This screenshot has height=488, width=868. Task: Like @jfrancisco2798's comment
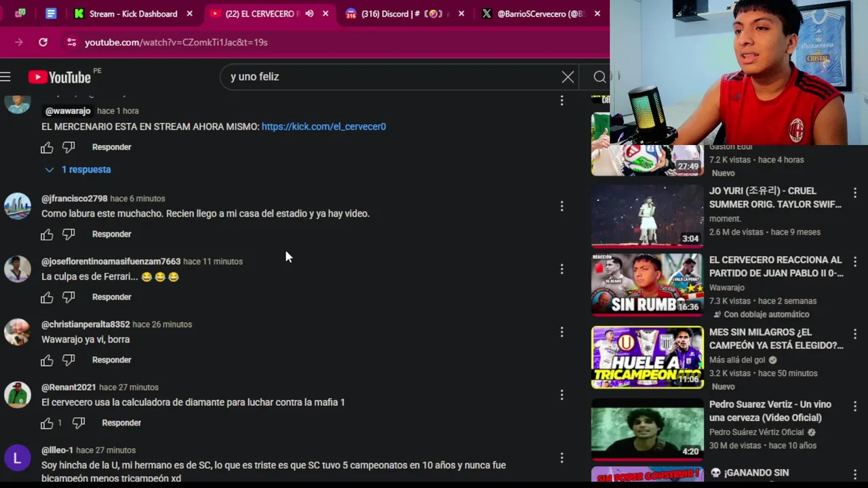click(47, 235)
